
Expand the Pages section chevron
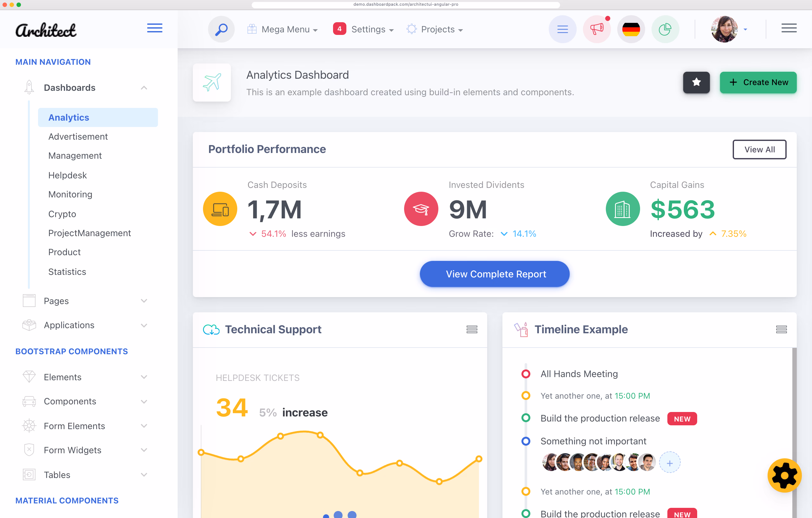click(x=144, y=301)
